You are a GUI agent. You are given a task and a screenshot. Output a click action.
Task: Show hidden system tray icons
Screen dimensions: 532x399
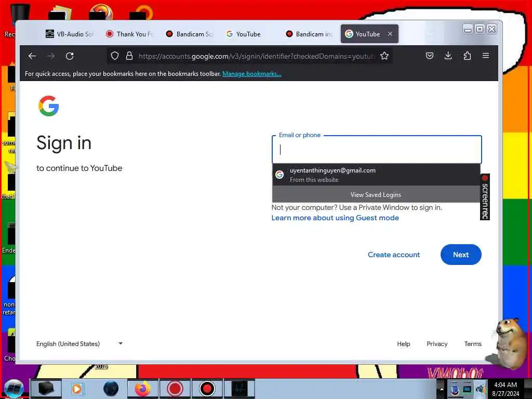(442, 389)
